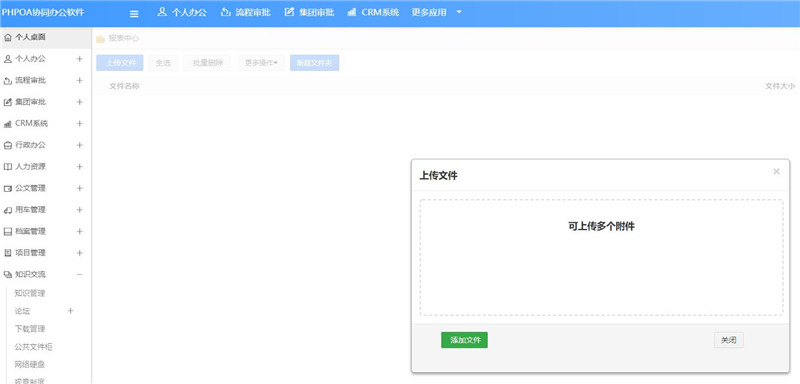Click the sidebar 用车管理 icon

8,210
